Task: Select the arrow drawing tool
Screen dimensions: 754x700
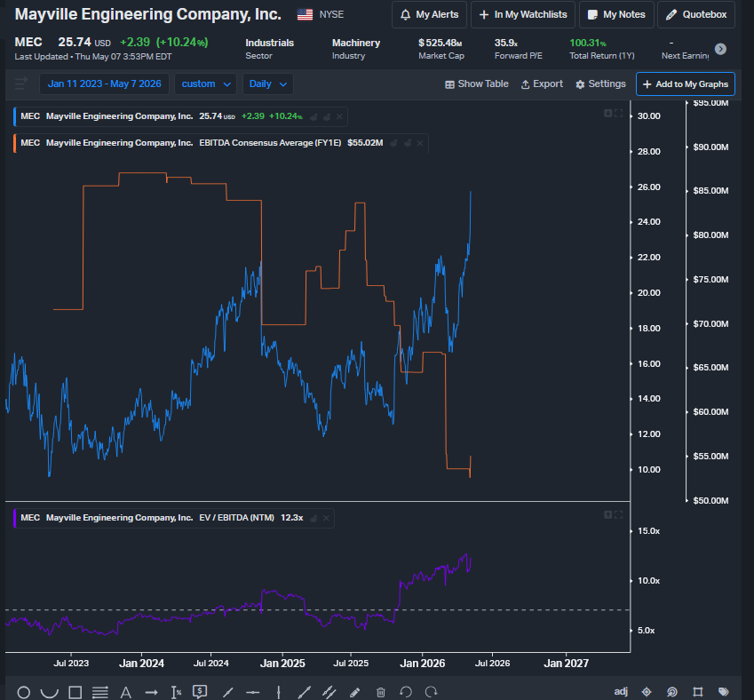Action: point(152,692)
